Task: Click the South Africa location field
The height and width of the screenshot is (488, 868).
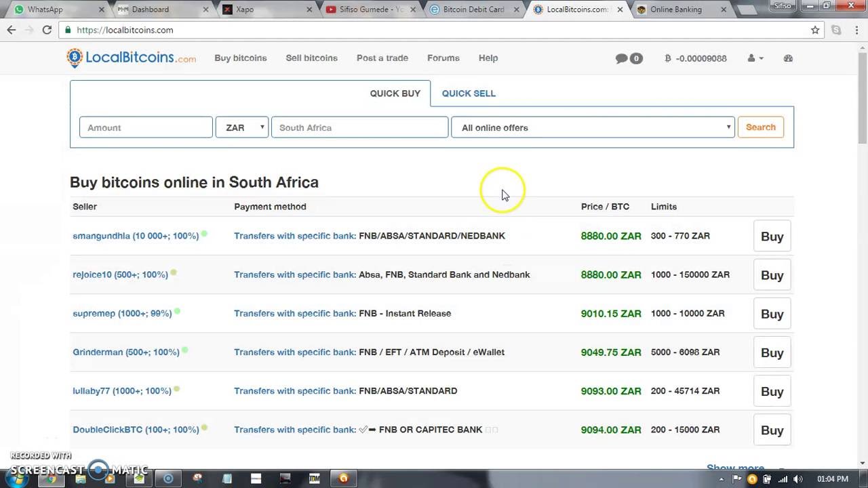Action: pos(359,127)
